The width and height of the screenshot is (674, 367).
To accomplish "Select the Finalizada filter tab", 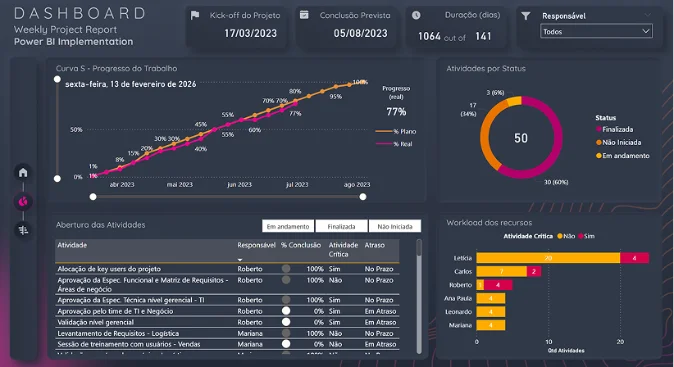I will tap(341, 226).
